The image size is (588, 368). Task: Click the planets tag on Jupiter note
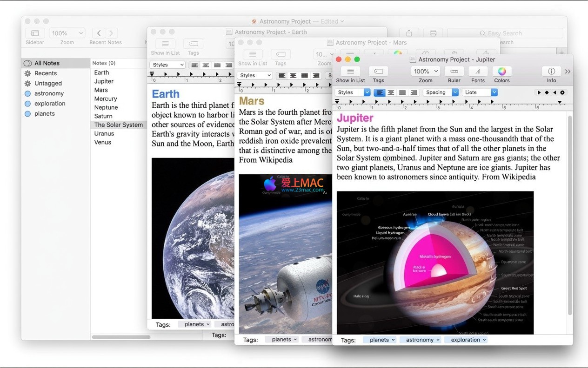click(379, 340)
